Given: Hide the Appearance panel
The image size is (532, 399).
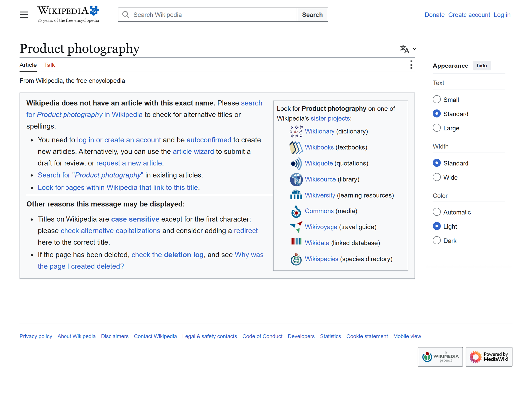Looking at the screenshot, I should (482, 66).
